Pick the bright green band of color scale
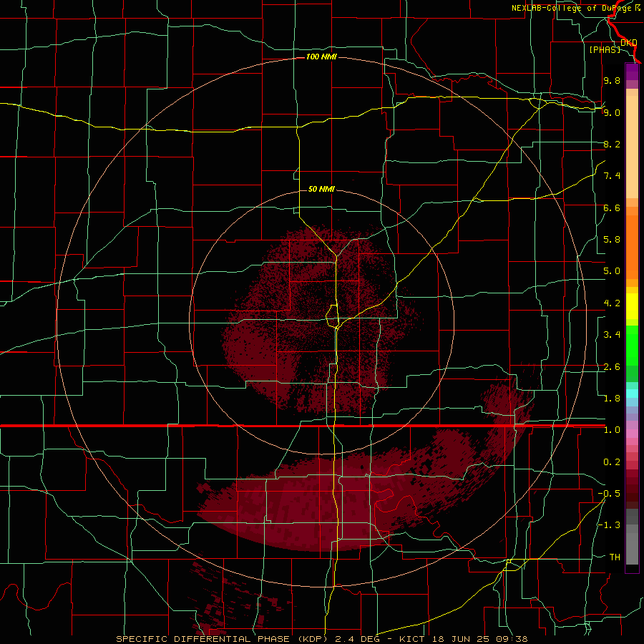 pos(632,346)
